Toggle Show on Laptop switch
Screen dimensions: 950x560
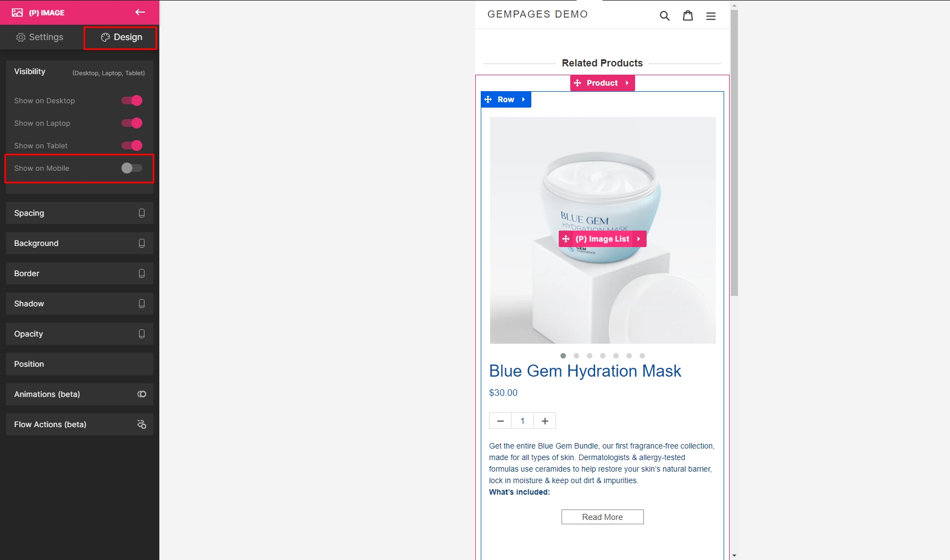(x=132, y=123)
